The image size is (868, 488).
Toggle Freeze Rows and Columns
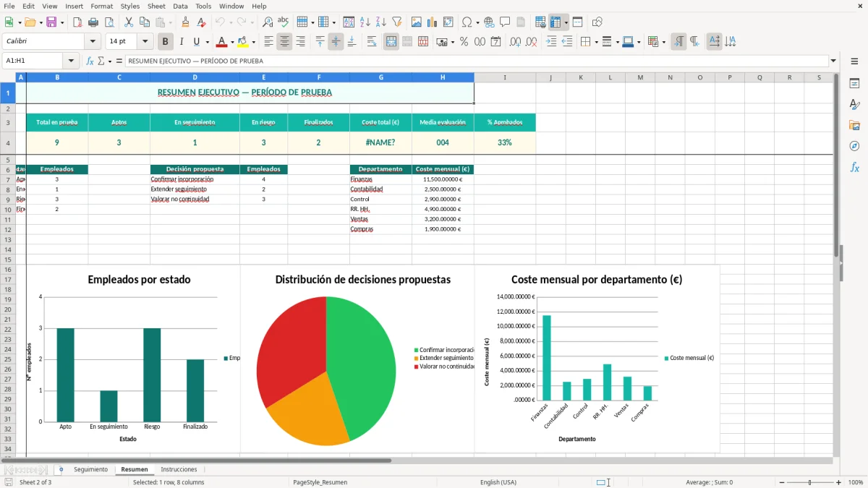pos(556,22)
